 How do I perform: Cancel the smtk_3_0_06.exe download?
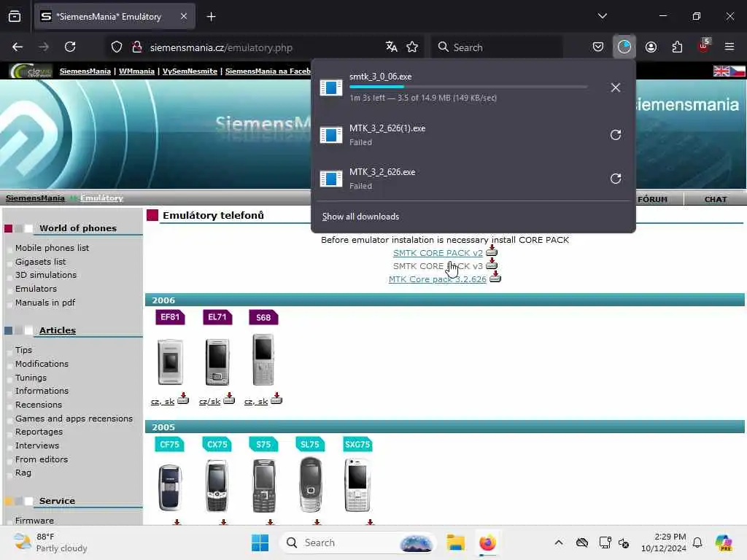point(615,87)
